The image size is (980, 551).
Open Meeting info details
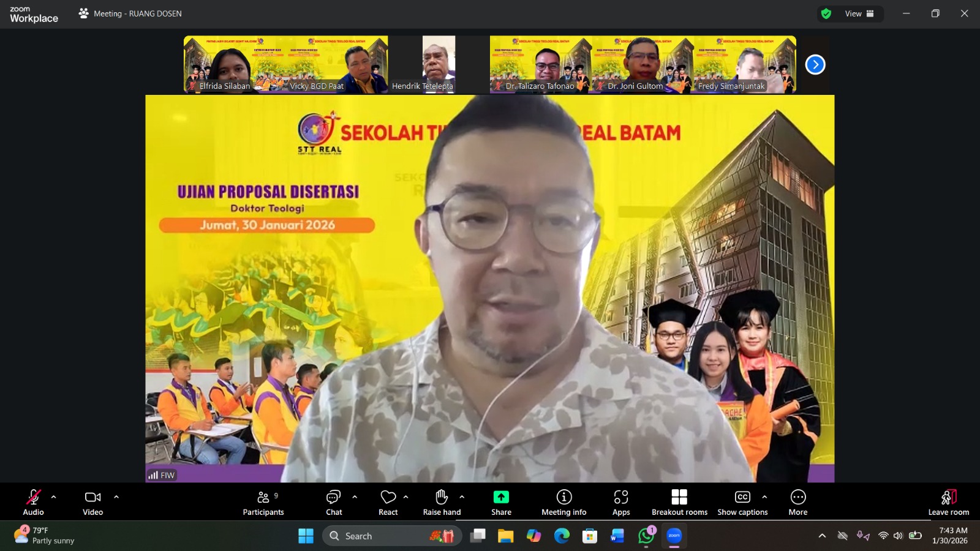click(x=563, y=502)
